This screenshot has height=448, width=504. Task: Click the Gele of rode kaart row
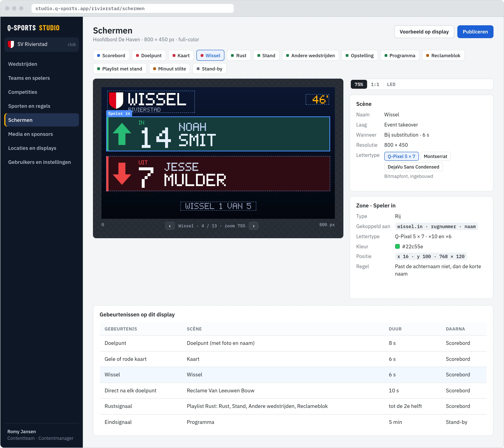coord(293,359)
